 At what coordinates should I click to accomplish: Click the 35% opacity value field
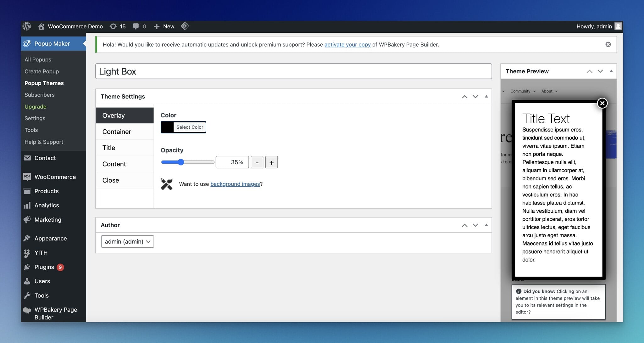[x=232, y=162]
